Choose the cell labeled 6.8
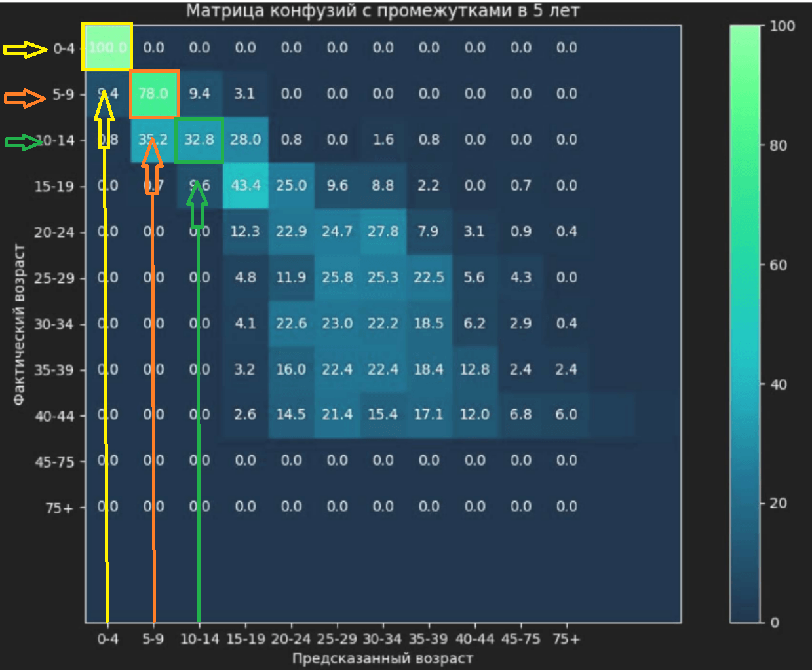This screenshot has height=670, width=812. 520,415
